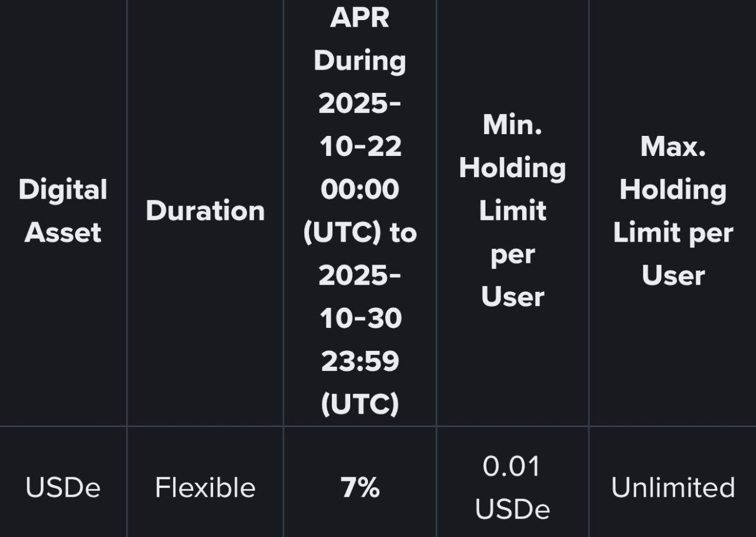Image resolution: width=756 pixels, height=537 pixels.
Task: Click the "APR" word in header
Action: (x=360, y=18)
